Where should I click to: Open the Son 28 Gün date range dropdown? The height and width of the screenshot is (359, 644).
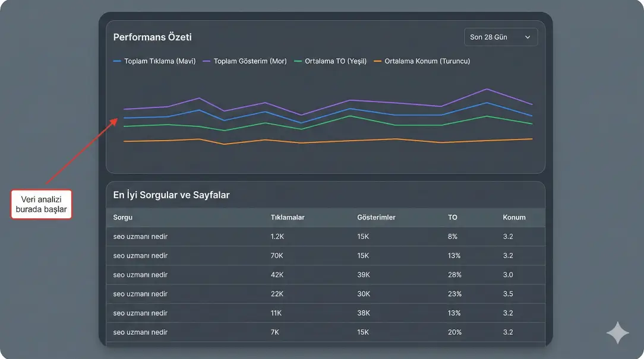[500, 36]
